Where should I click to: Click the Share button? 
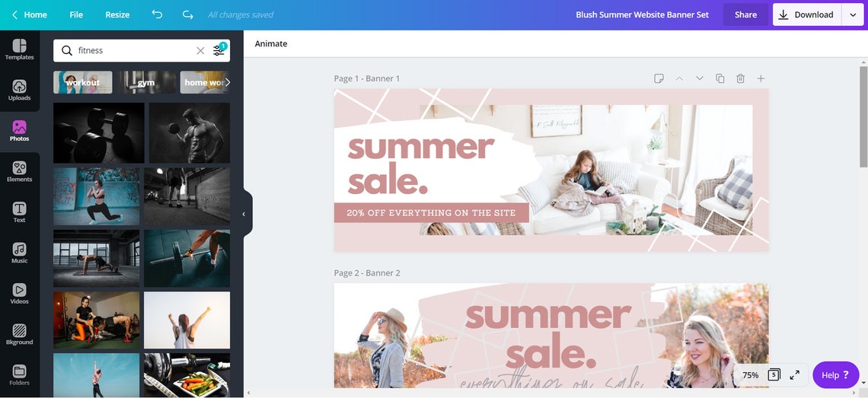click(x=745, y=15)
